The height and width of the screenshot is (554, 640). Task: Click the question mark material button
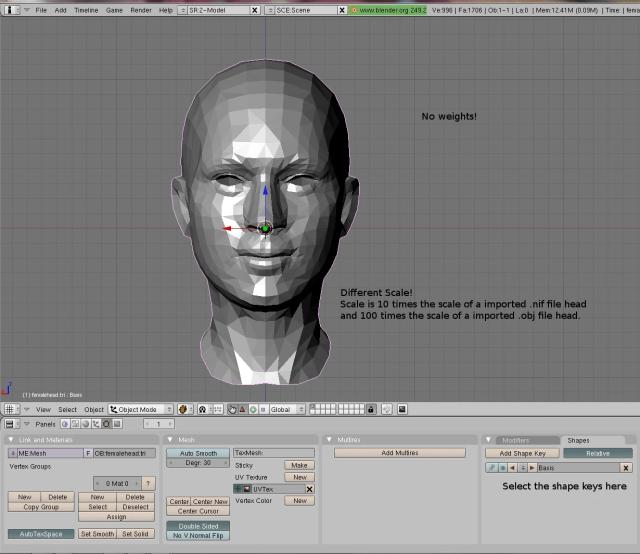[x=149, y=483]
